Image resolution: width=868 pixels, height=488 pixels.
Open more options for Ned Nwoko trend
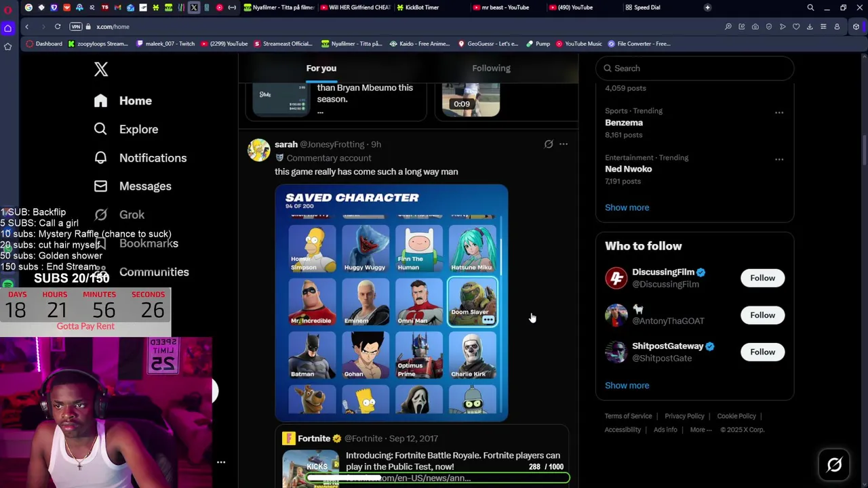(x=779, y=160)
